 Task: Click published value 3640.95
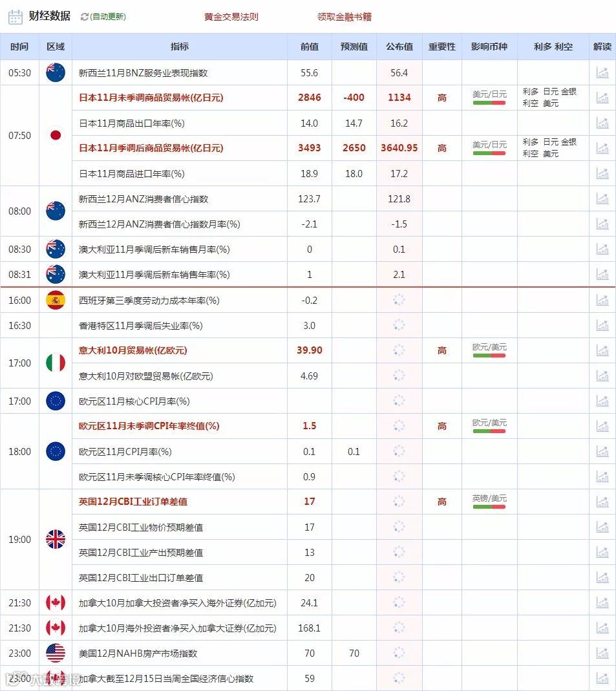(399, 148)
